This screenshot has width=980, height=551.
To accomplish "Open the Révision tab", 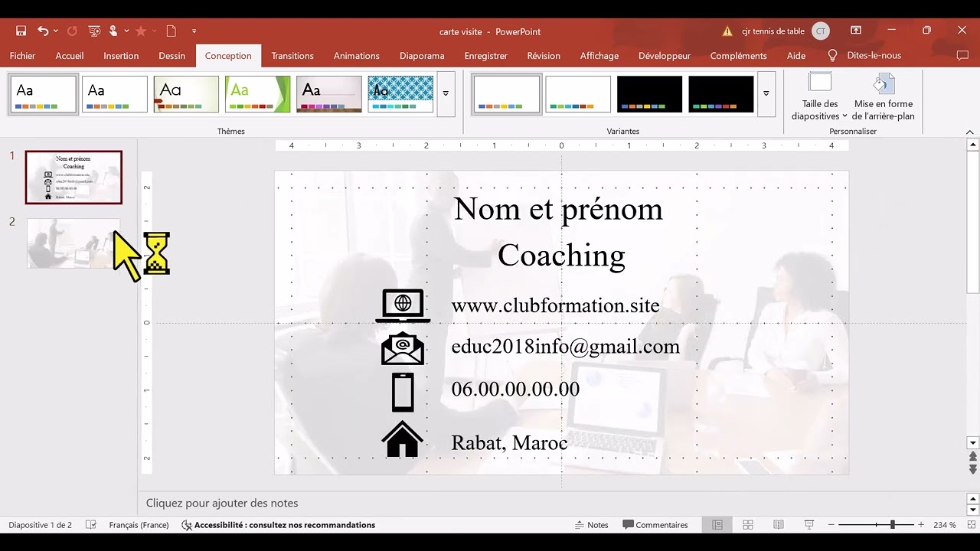I will 544,55.
